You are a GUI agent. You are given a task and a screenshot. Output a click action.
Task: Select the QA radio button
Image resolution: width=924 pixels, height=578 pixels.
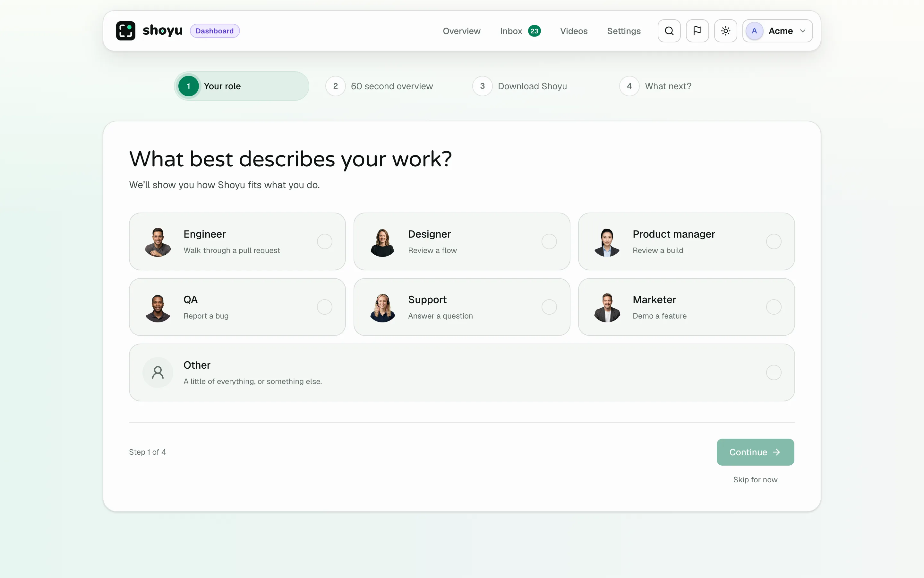325,307
